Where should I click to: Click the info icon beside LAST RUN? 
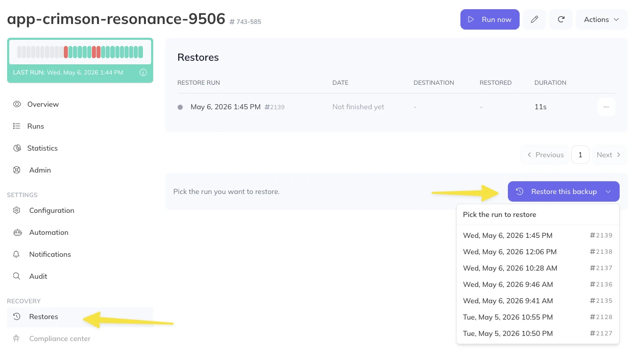143,72
